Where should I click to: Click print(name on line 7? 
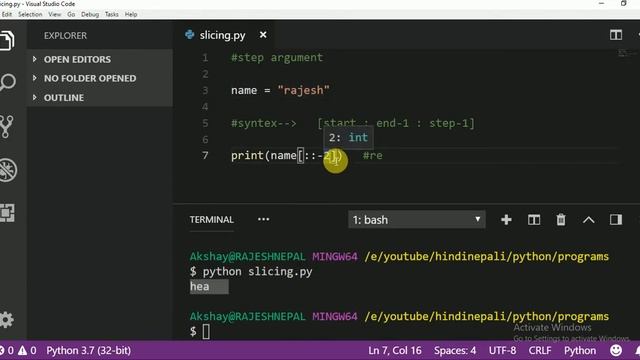264,156
